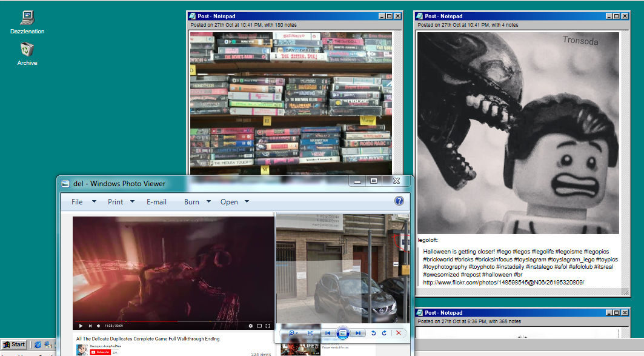Viewport: 644px width, 356px height.
Task: Click the 'with 180 notes' post info
Action: (281, 25)
